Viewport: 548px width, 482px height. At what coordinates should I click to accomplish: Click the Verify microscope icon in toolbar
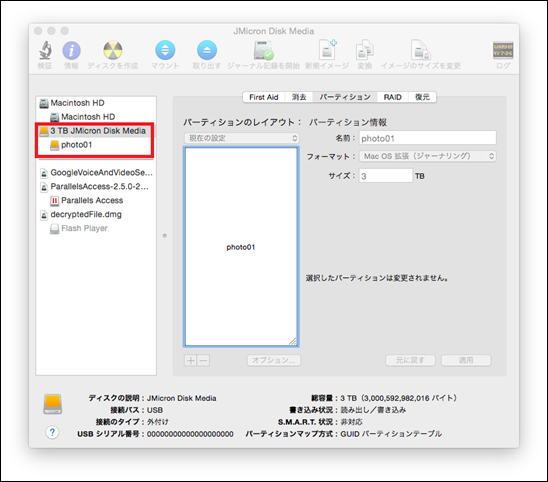pyautogui.click(x=45, y=50)
